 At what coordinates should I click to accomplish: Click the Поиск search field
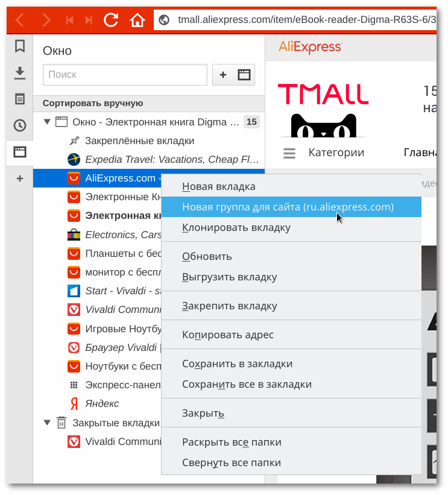[125, 75]
